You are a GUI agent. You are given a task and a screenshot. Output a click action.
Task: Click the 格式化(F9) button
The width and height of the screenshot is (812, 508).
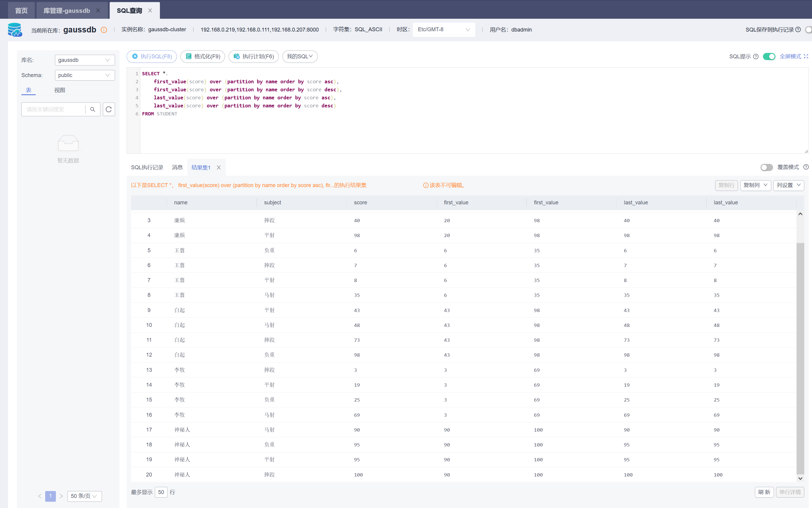coord(203,57)
